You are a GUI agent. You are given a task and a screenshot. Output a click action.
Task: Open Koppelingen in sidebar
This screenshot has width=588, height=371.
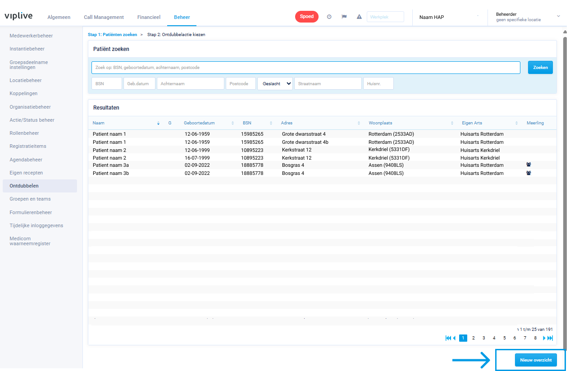coord(23,93)
